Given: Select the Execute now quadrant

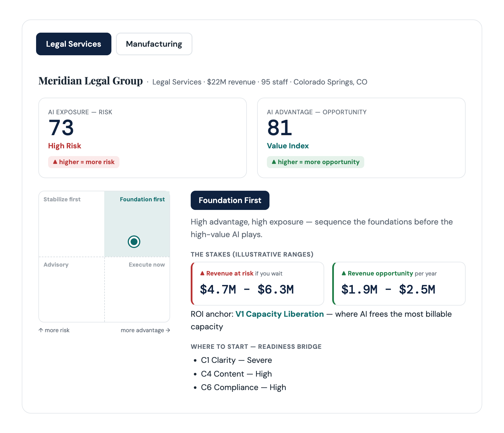Looking at the screenshot, I should (x=137, y=290).
